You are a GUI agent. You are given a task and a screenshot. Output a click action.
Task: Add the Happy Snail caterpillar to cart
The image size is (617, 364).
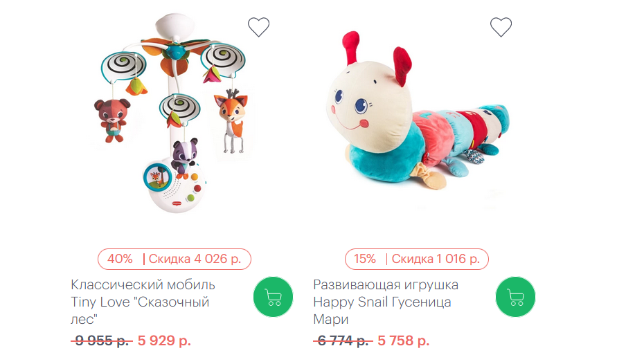pos(515,297)
